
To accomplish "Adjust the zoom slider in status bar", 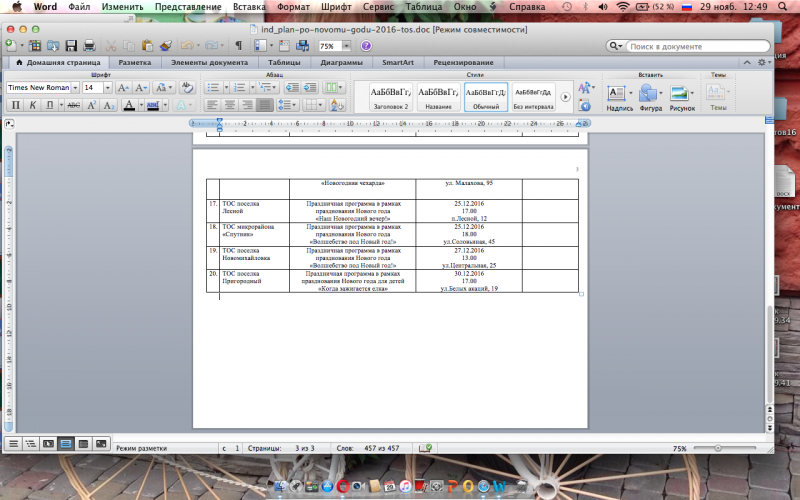I will (722, 449).
